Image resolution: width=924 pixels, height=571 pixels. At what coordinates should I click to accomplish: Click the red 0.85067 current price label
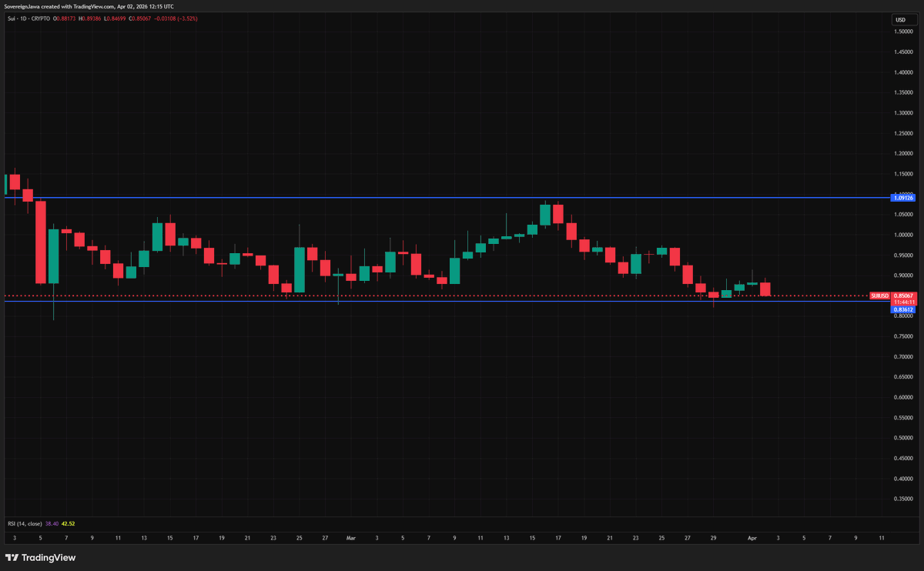[x=903, y=296]
